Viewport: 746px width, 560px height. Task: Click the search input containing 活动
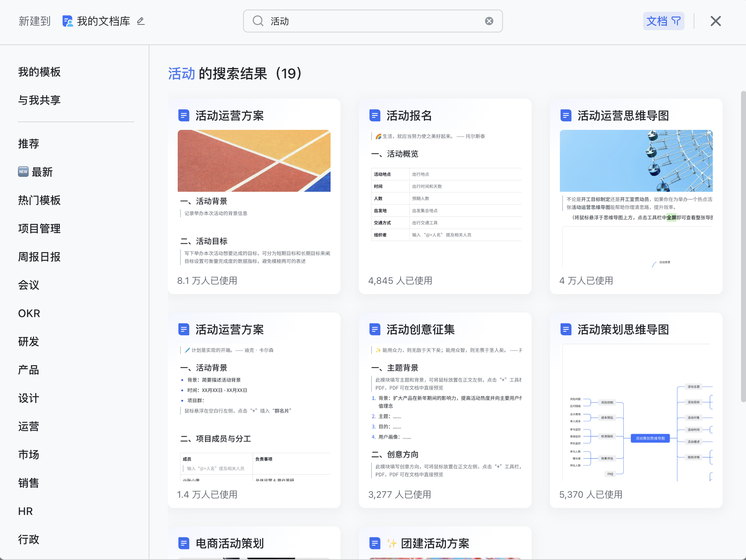[x=373, y=21]
